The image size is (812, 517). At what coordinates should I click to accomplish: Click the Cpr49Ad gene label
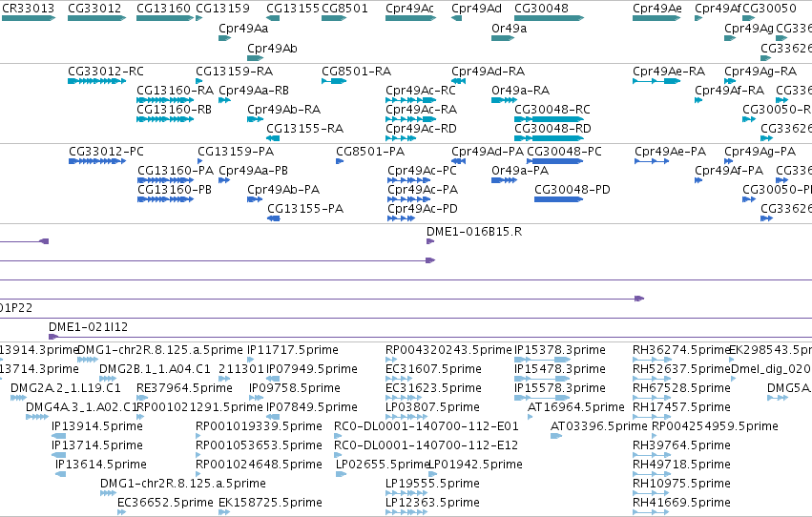coord(476,9)
